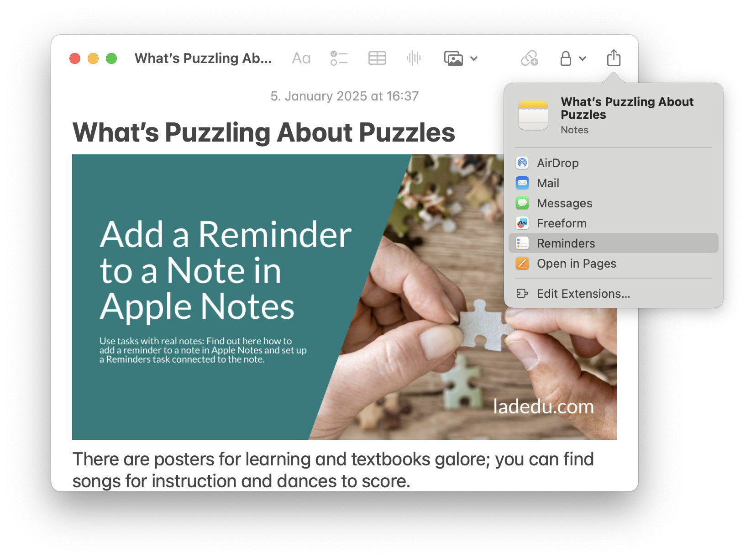Open the text format Aa menu

[x=301, y=58]
